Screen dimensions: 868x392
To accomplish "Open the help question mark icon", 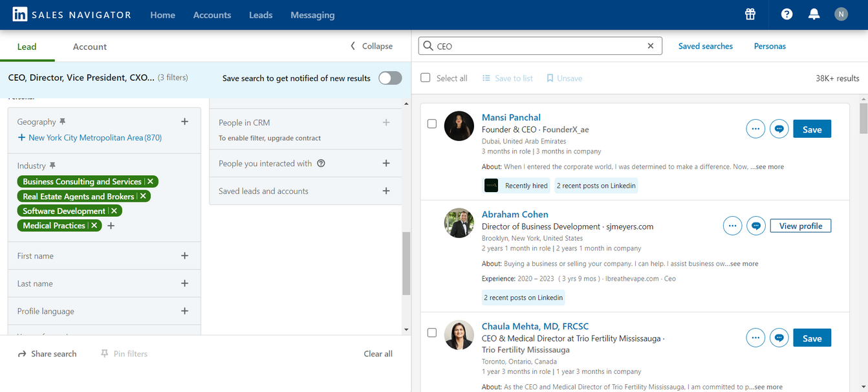I will pos(787,14).
